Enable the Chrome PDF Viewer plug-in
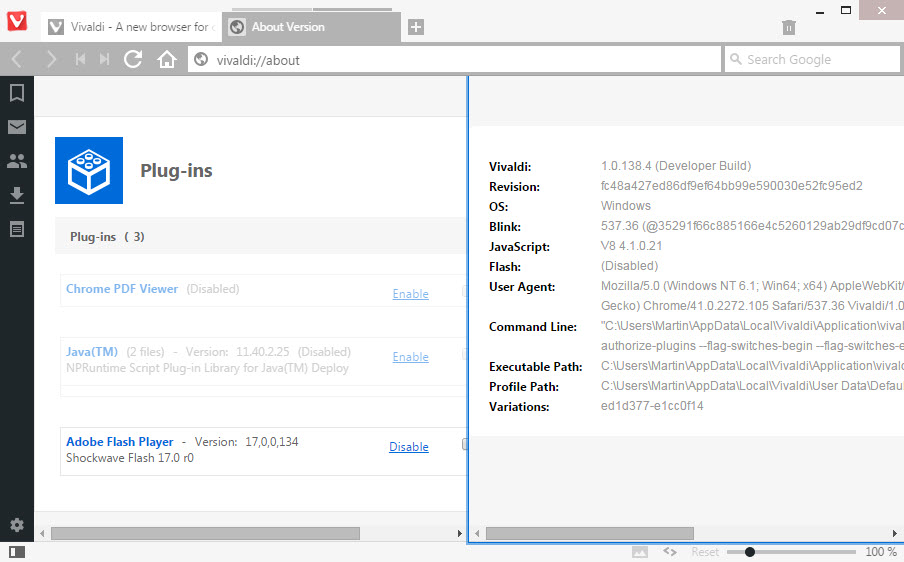 [410, 294]
